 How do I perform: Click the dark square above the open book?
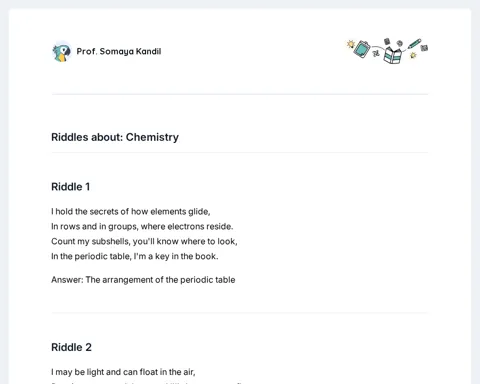387,41
